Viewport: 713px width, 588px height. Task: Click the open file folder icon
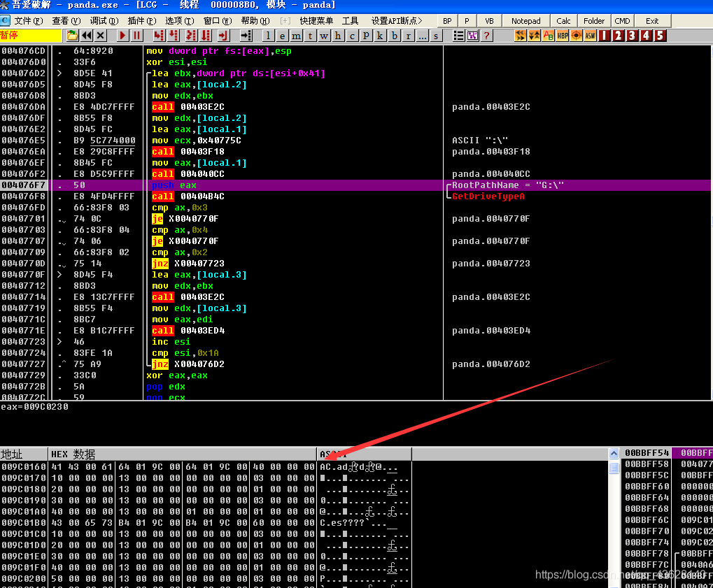[x=72, y=36]
